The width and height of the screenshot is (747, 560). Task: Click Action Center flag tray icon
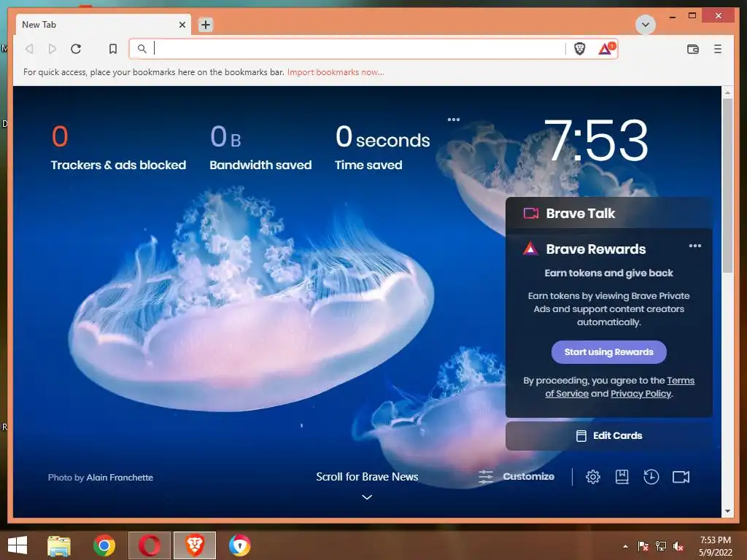(x=643, y=546)
